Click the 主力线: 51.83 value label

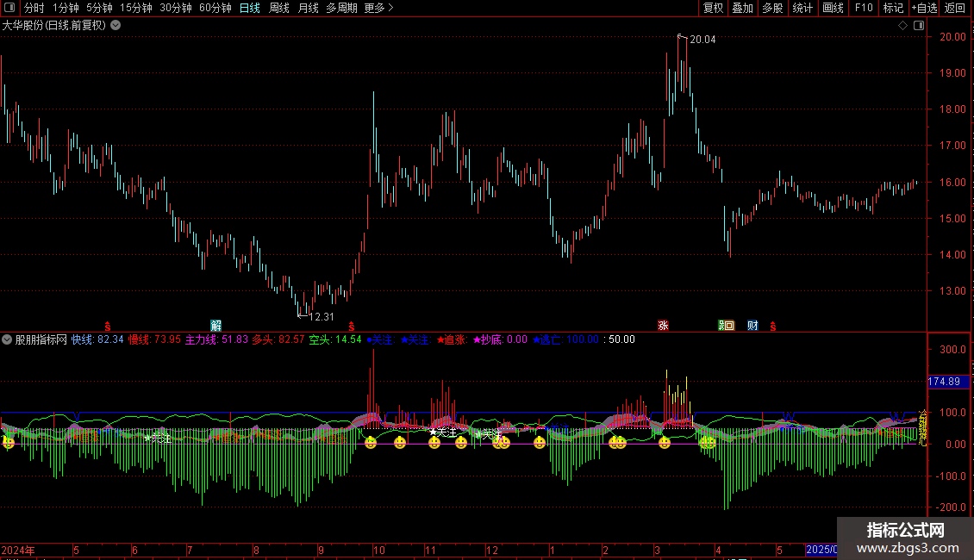[216, 339]
